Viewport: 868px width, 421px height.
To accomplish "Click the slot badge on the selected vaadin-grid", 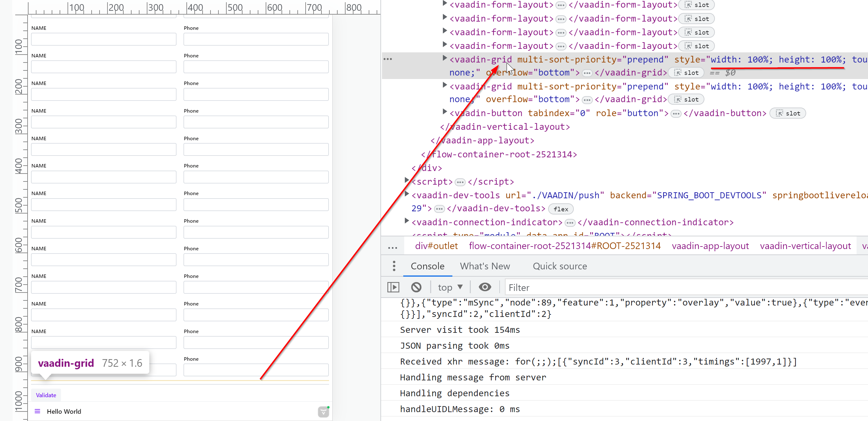I will 686,73.
